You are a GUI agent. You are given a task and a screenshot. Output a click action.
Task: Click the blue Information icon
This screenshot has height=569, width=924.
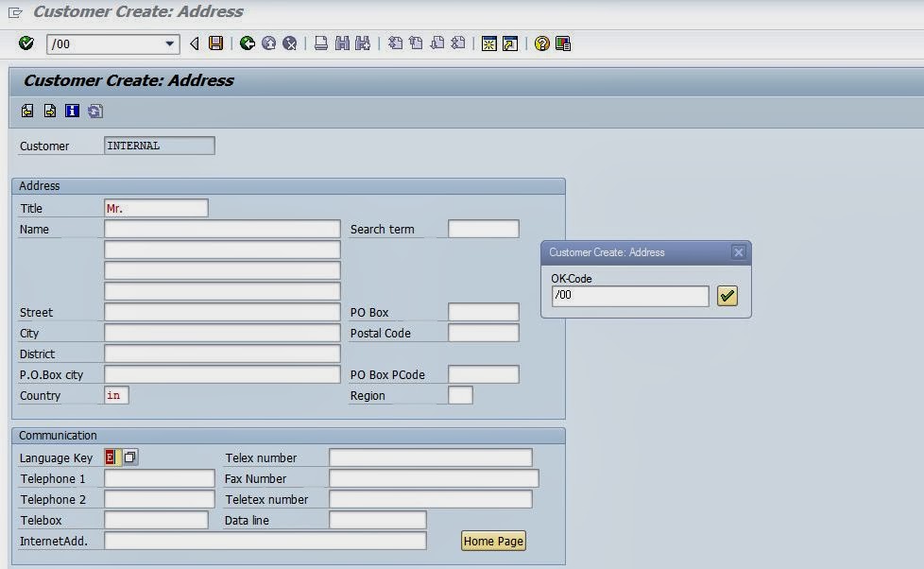pos(72,112)
